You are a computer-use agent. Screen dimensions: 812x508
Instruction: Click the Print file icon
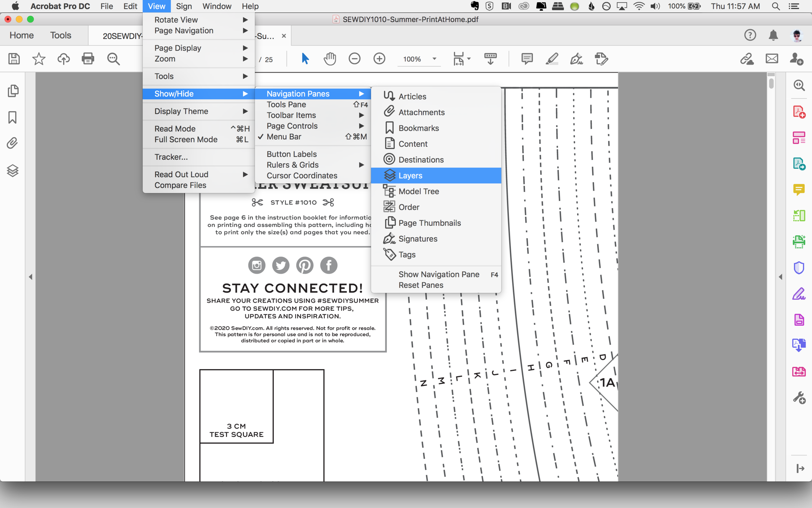click(88, 59)
